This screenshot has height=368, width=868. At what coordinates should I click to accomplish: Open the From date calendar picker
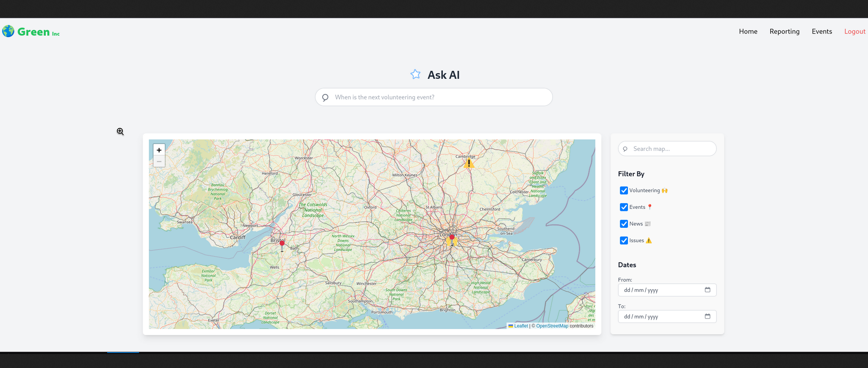[707, 290]
